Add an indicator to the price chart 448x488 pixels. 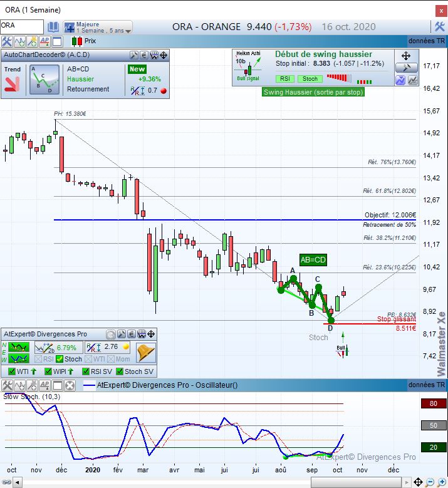click(x=19, y=41)
